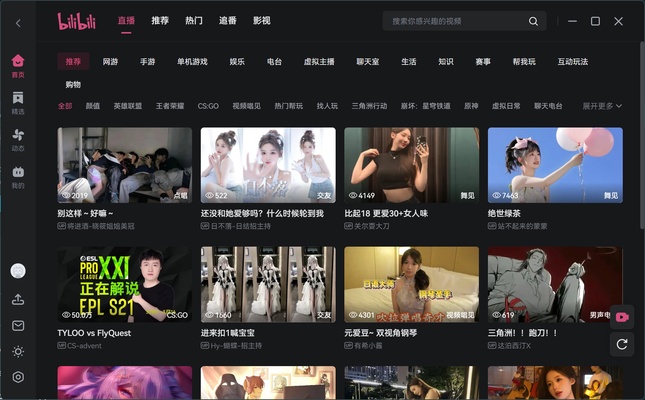Filter by 找人玩 subcategory
The width and height of the screenshot is (645, 400).
point(327,106)
